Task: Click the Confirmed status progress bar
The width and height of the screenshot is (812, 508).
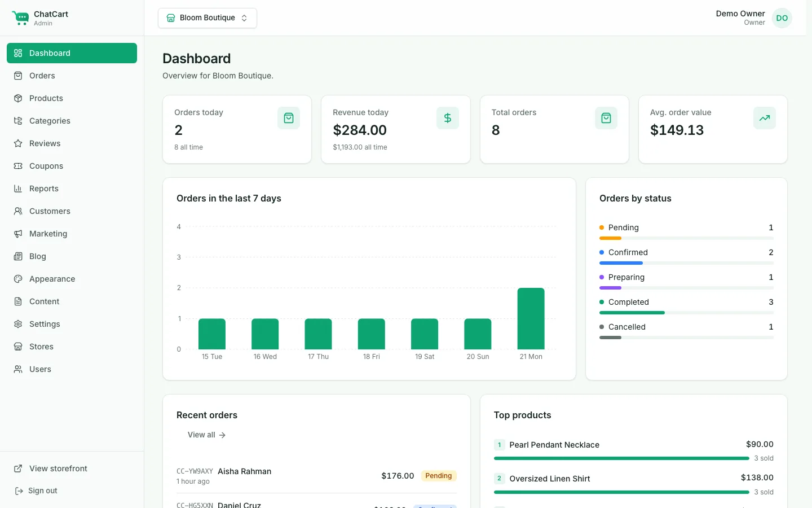Action: (x=686, y=263)
